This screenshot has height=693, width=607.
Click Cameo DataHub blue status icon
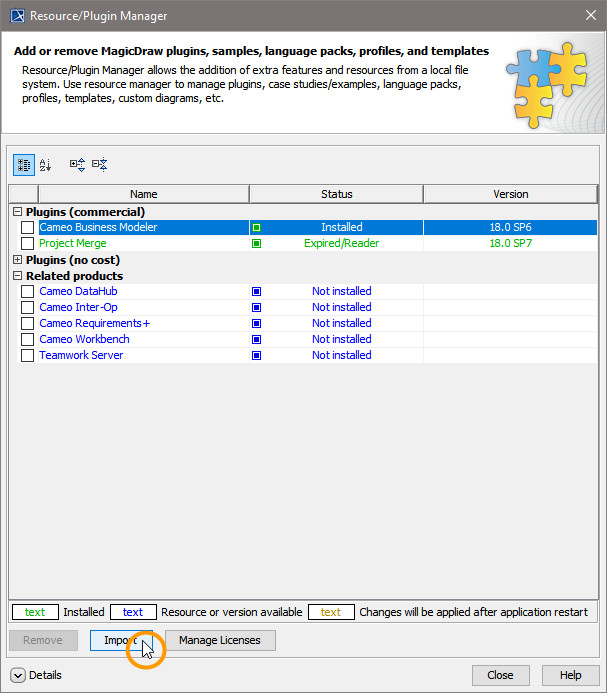pos(257,292)
